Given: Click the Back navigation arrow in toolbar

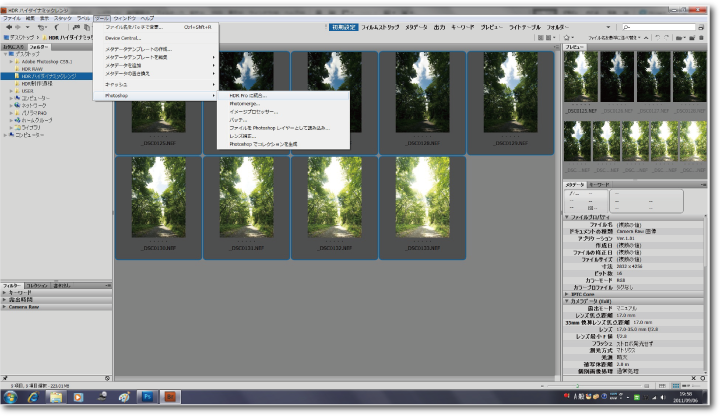Looking at the screenshot, I should click(x=7, y=27).
